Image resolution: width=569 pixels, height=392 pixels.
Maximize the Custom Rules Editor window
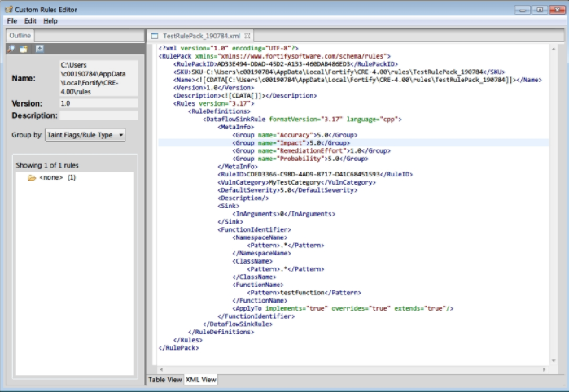pyautogui.click(x=540, y=9)
